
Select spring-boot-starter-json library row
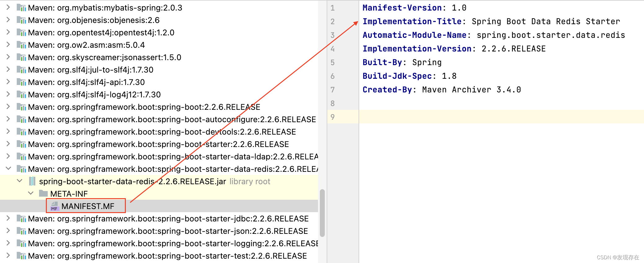click(x=159, y=231)
